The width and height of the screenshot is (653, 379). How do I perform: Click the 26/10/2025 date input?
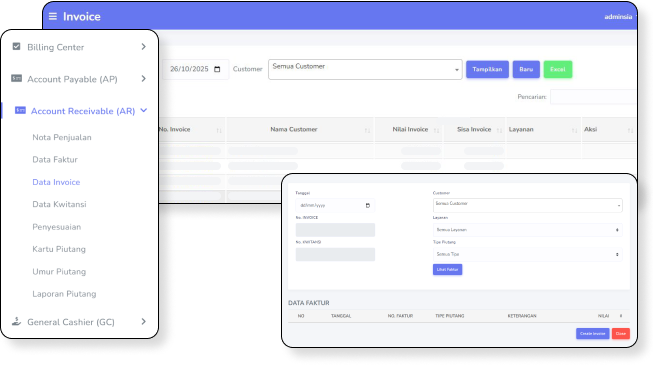click(195, 69)
